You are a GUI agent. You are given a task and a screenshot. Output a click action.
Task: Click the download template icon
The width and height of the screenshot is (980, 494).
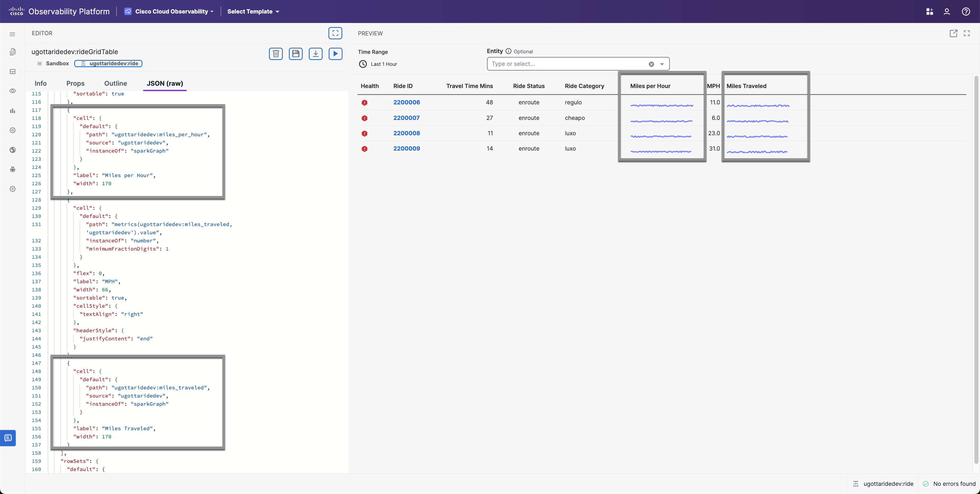coord(315,54)
